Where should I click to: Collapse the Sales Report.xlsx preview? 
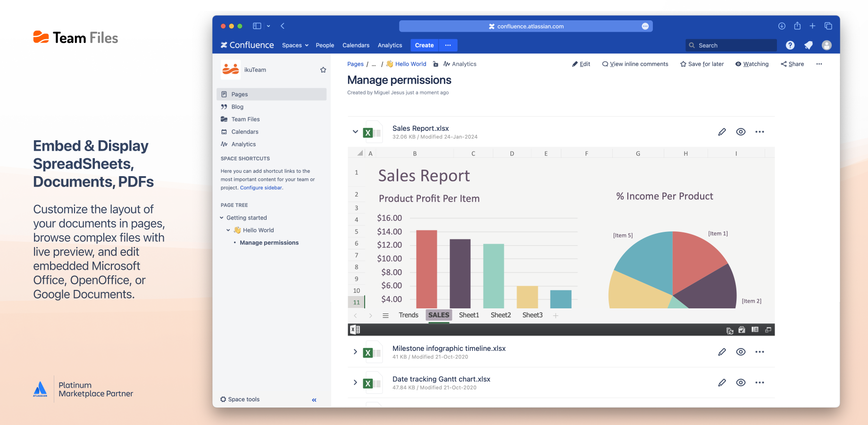point(355,132)
